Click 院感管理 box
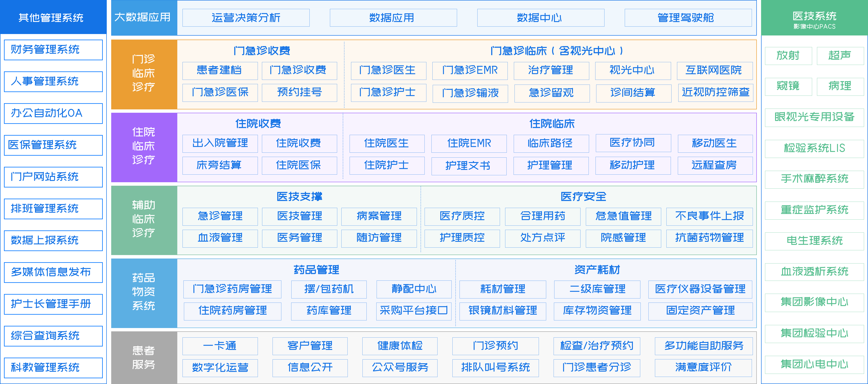Image resolution: width=868 pixels, height=384 pixels. (x=623, y=238)
